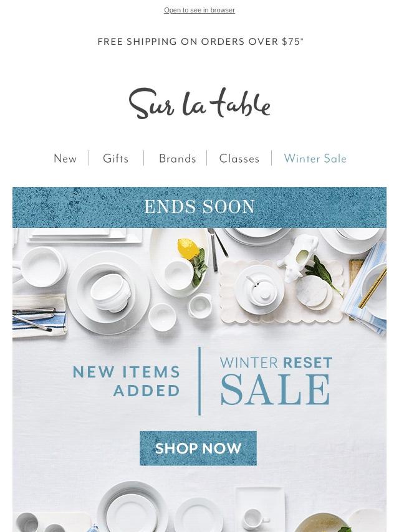The height and width of the screenshot is (532, 399).
Task: Click the white footed soup bowl
Action: [111, 292]
